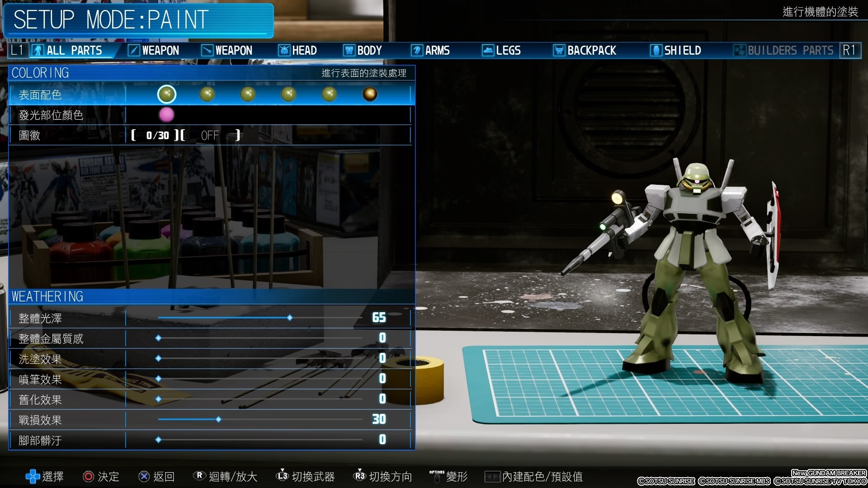Click the gloss value 65
The image size is (868, 488).
[379, 318]
